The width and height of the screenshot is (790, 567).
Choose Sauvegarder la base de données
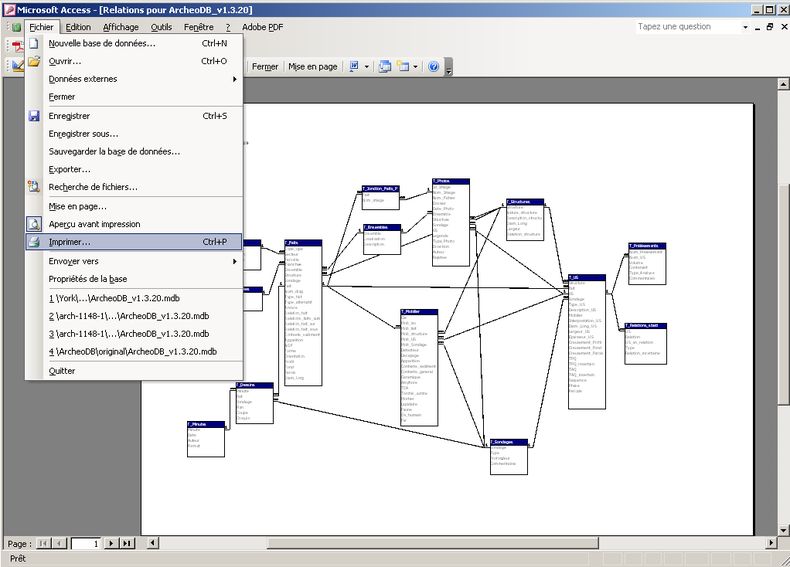point(135,151)
